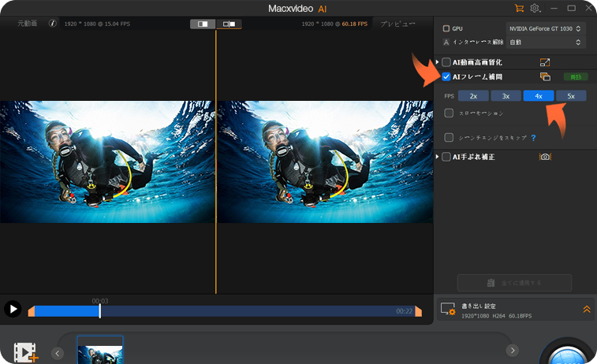This screenshot has height=364, width=597.
Task: Click the AI frame interpolation layers icon
Action: [545, 77]
